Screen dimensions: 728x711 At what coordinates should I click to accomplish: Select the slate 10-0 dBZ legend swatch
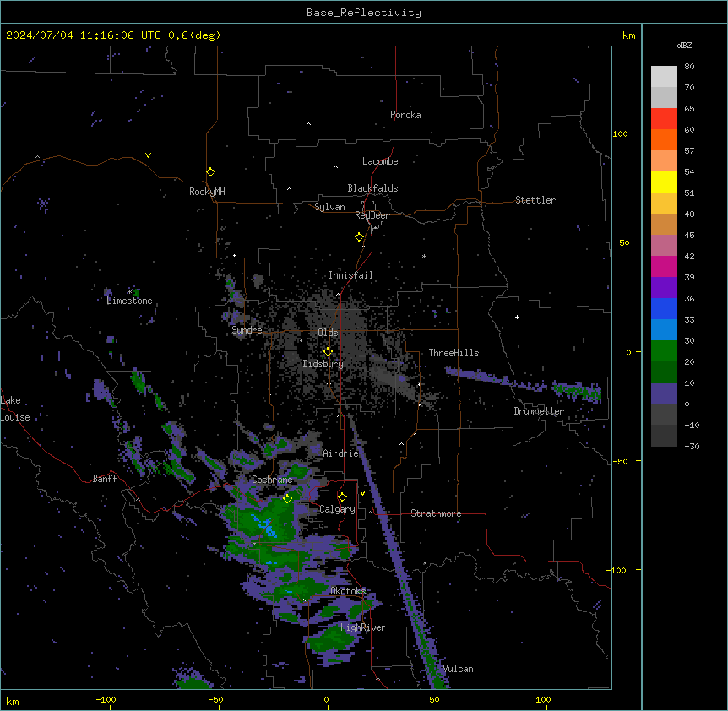point(664,393)
